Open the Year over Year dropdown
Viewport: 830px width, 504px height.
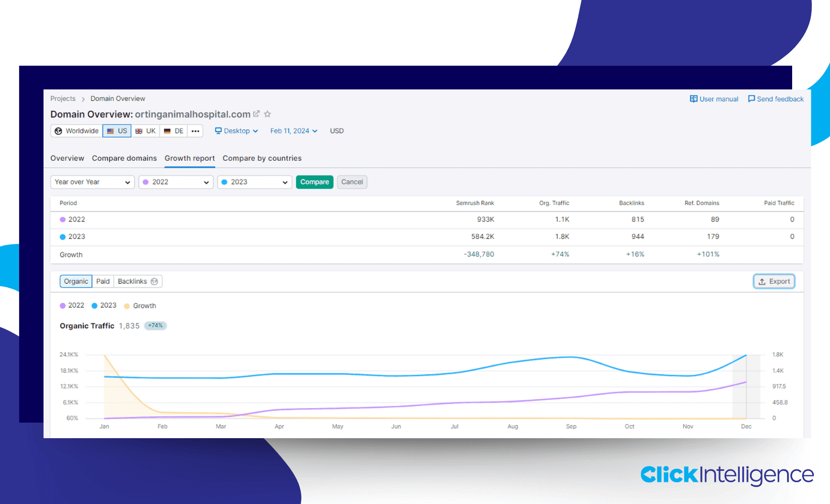tap(92, 182)
